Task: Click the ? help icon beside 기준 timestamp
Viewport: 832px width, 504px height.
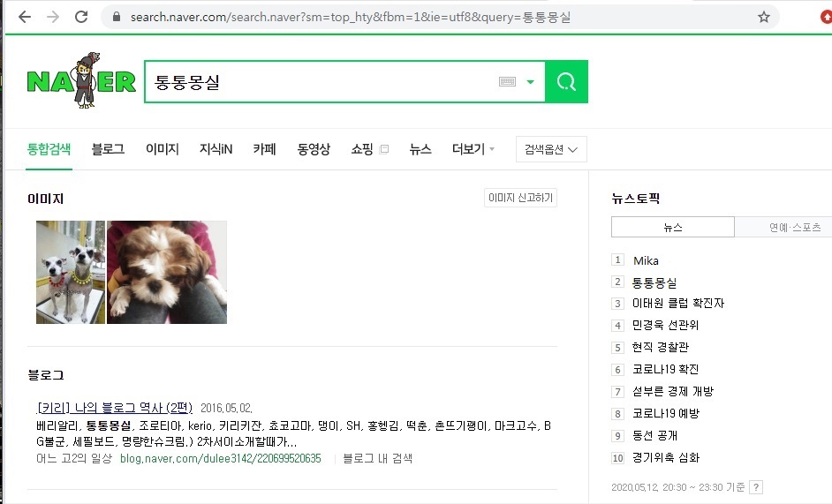Action: pyautogui.click(x=757, y=487)
